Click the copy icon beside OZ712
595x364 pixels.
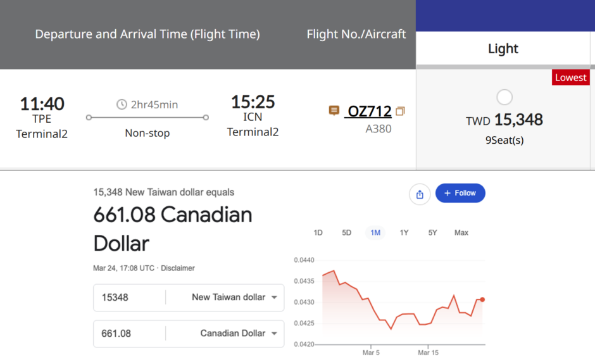(400, 111)
